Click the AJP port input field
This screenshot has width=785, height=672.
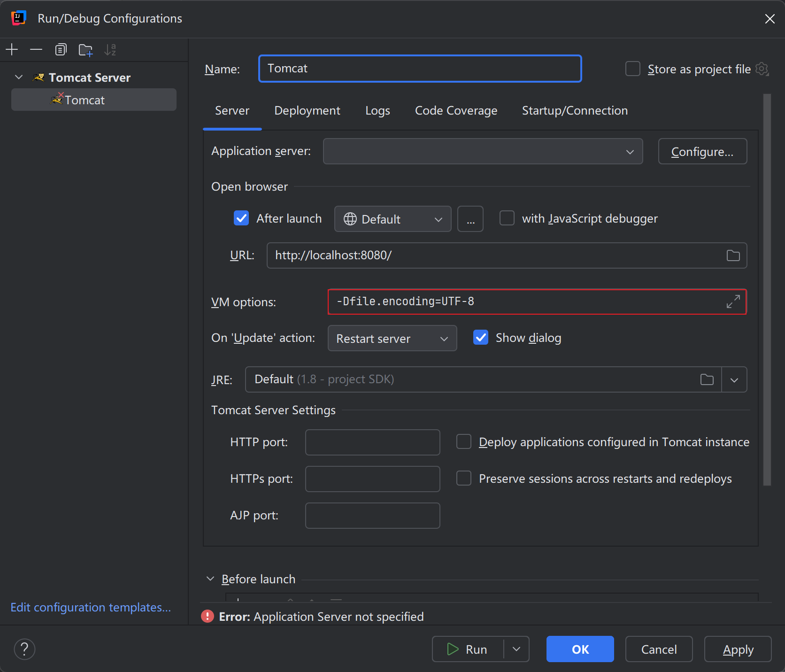(x=372, y=516)
